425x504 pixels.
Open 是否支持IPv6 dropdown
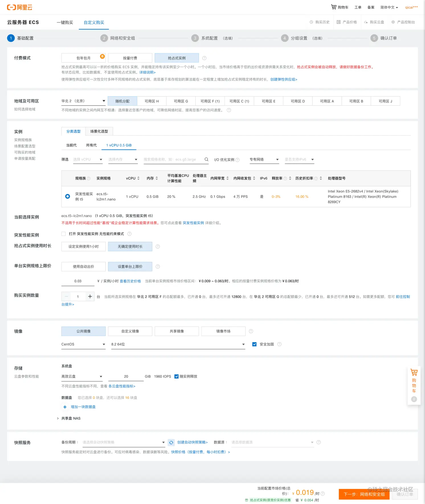pyautogui.click(x=299, y=159)
